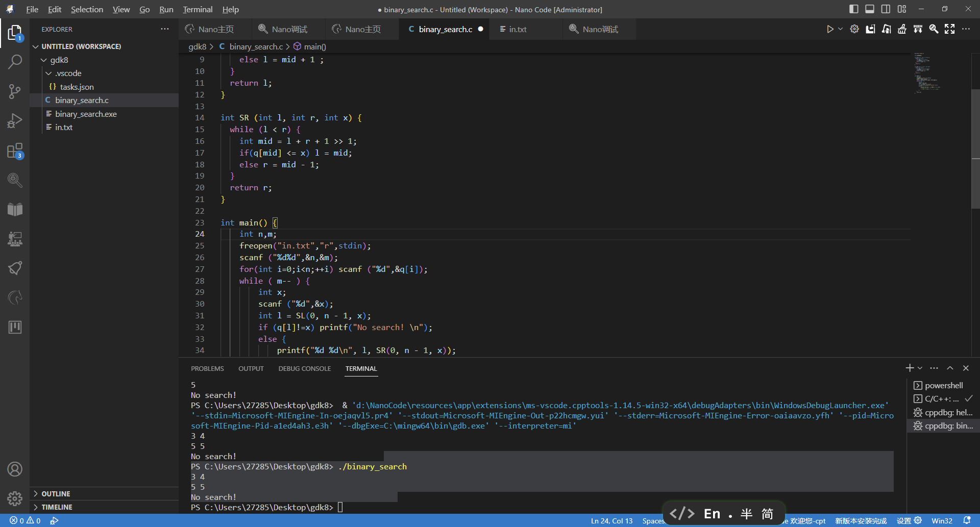Open the Manage gear in activity bar
The width and height of the screenshot is (980, 527).
[x=15, y=498]
